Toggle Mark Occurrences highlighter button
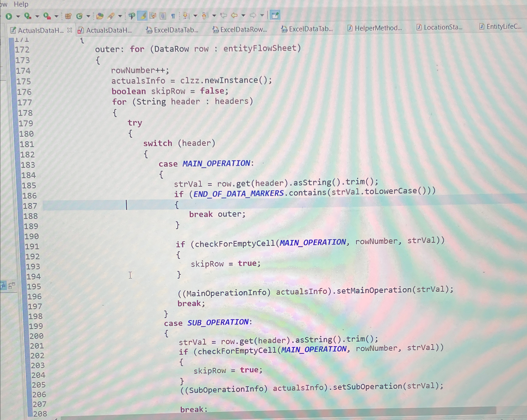Viewport: 527px width, 420px height. [142, 16]
